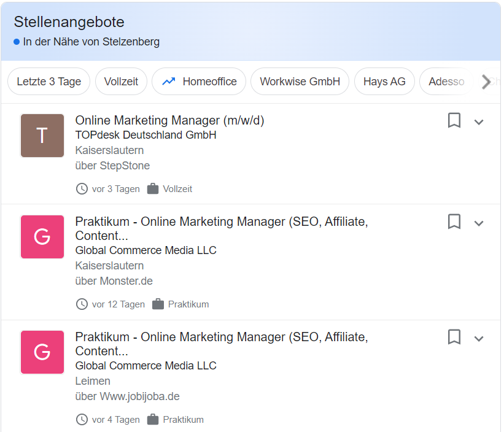
Task: Apply the 'Vollzeit' filter chip
Action: click(121, 82)
